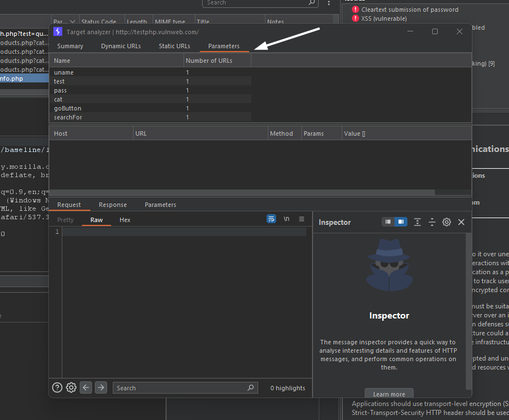Select the Cleartext submission of password issue
509x420 pixels.
tap(410, 10)
